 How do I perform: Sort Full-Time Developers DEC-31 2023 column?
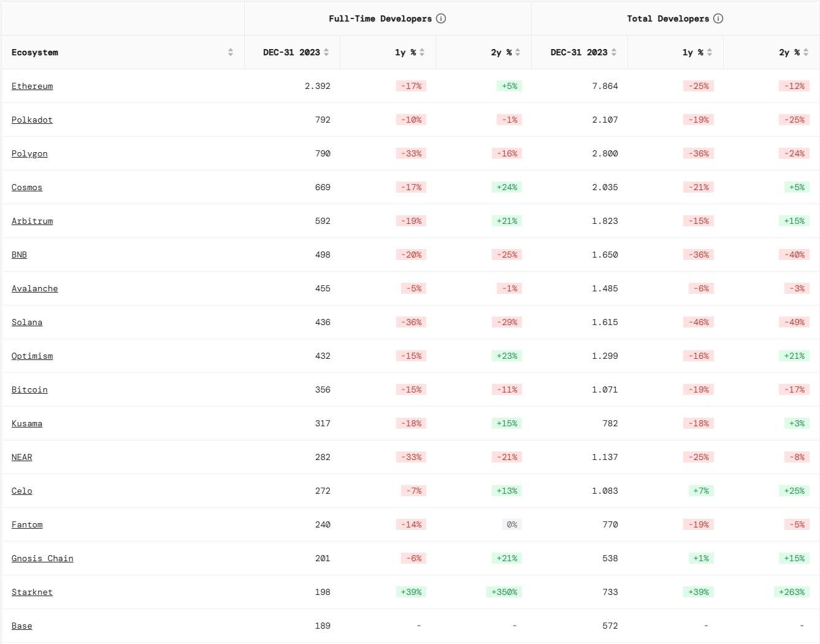[326, 52]
